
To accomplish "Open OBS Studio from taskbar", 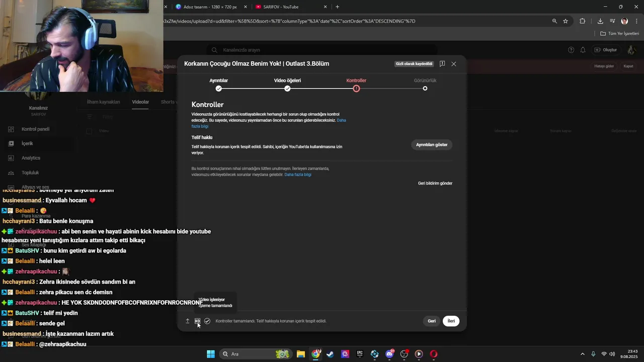I will 404,354.
